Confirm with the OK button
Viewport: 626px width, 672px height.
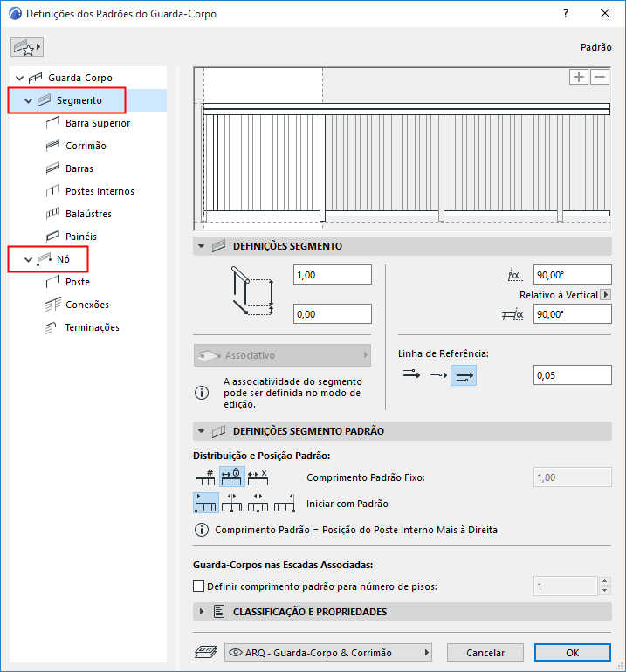point(573,652)
